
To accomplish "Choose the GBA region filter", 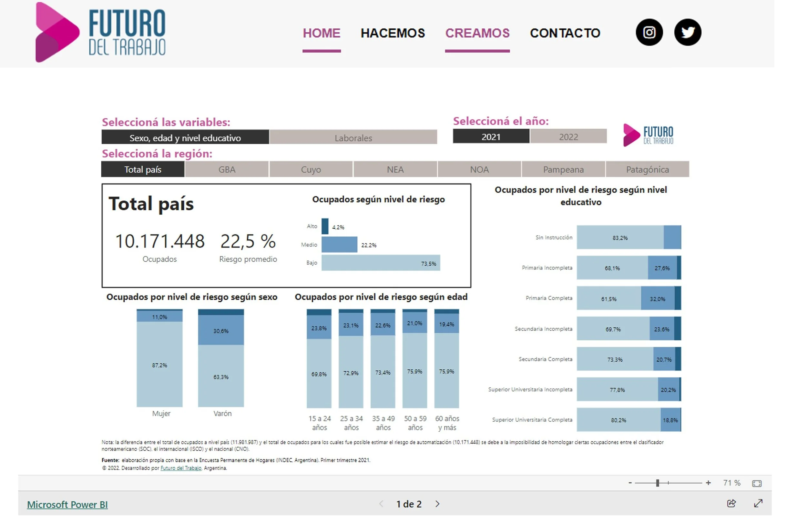I will click(x=227, y=169).
